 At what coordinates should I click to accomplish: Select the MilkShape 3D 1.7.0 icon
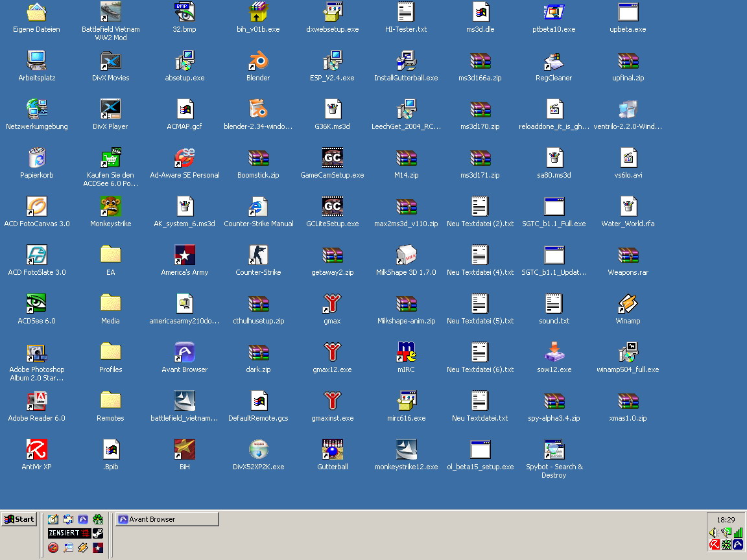(x=406, y=256)
